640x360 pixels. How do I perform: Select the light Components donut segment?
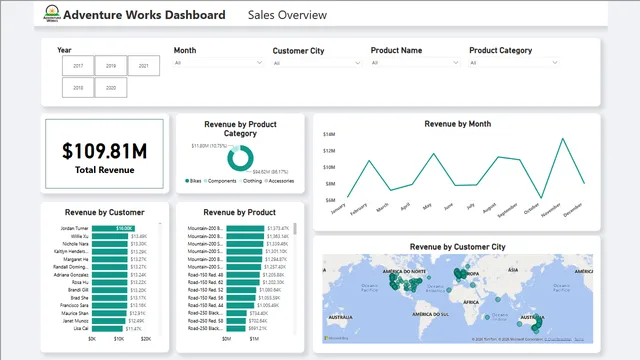[234, 149]
